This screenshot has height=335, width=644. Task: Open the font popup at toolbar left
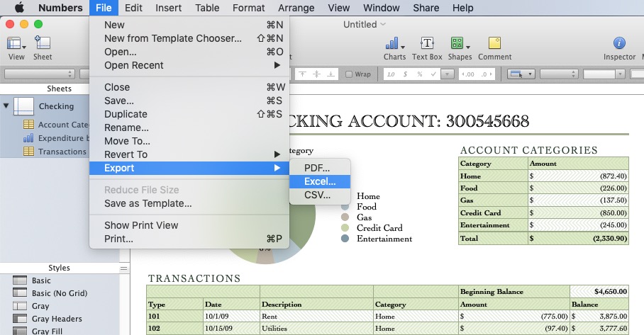click(x=40, y=74)
